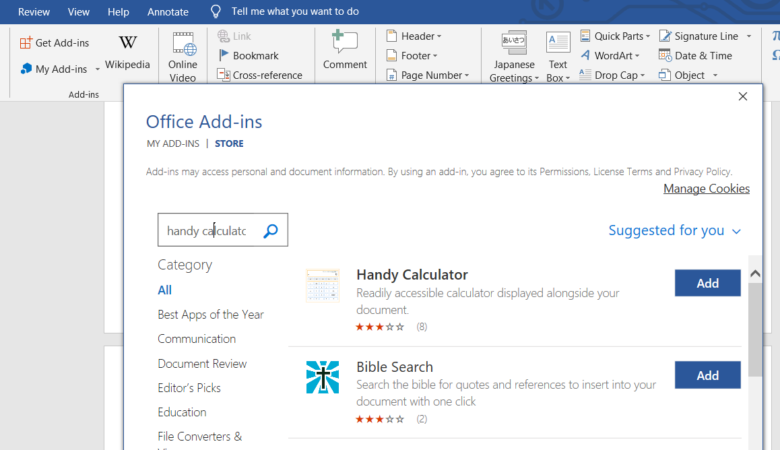Switch to the STORE tab

229,144
